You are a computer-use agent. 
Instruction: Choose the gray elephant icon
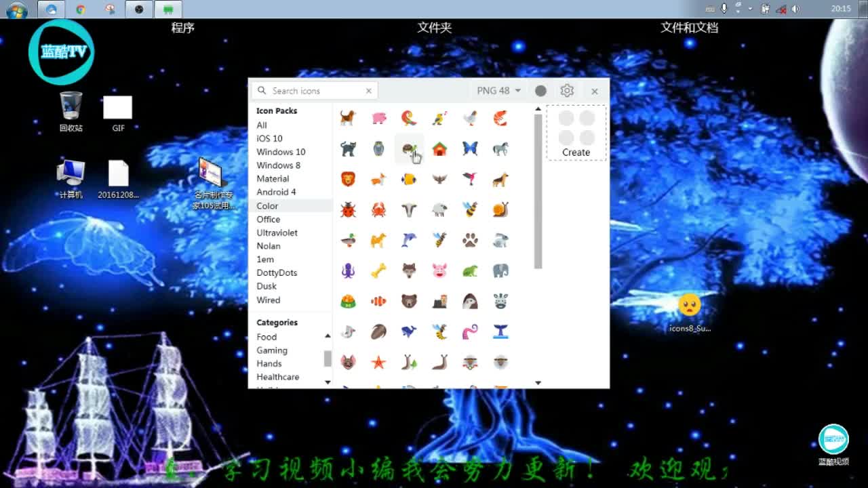[x=500, y=270]
